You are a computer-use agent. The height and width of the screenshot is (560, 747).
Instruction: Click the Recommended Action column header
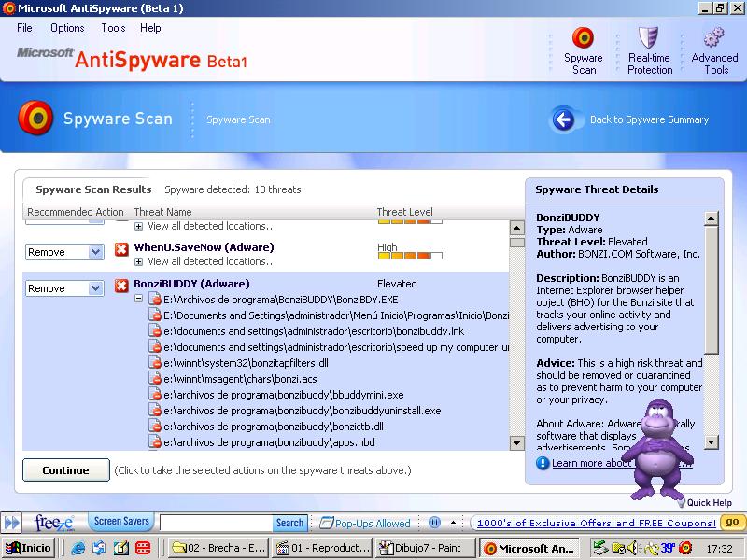[x=76, y=212]
